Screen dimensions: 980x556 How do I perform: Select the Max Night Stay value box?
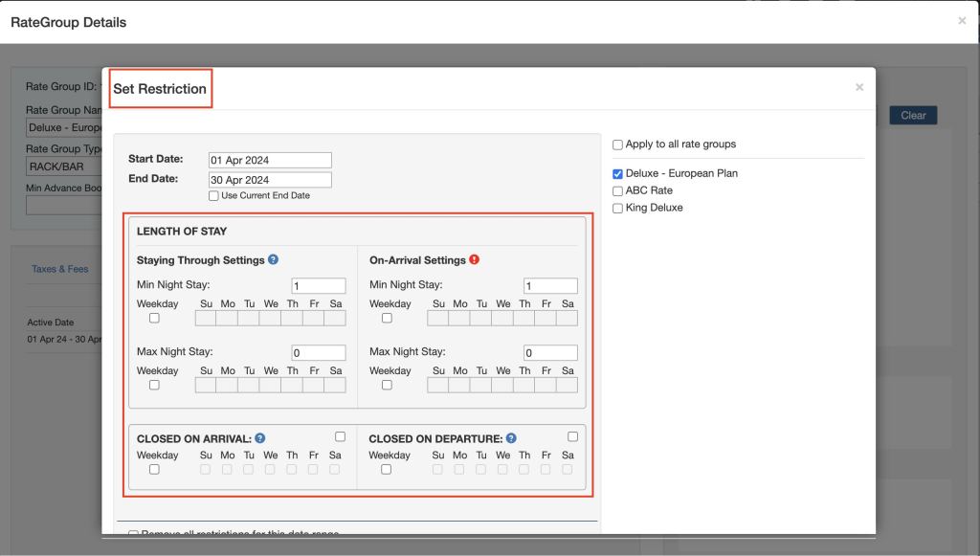(x=319, y=352)
